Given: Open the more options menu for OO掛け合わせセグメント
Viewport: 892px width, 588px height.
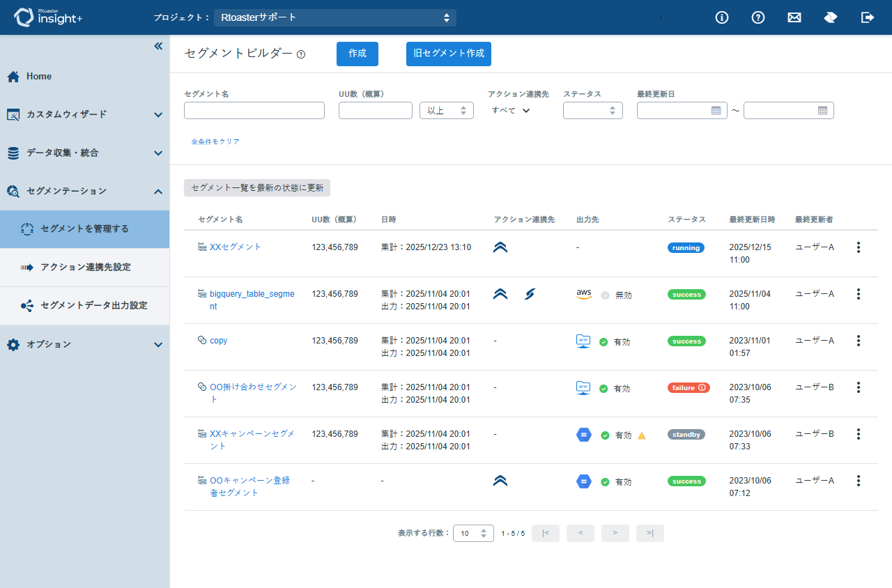Looking at the screenshot, I should pos(859,387).
